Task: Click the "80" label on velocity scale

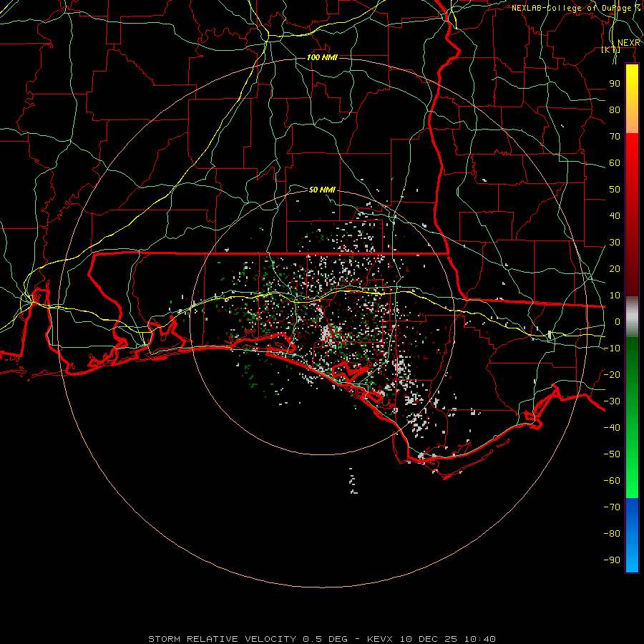Action: (x=615, y=109)
